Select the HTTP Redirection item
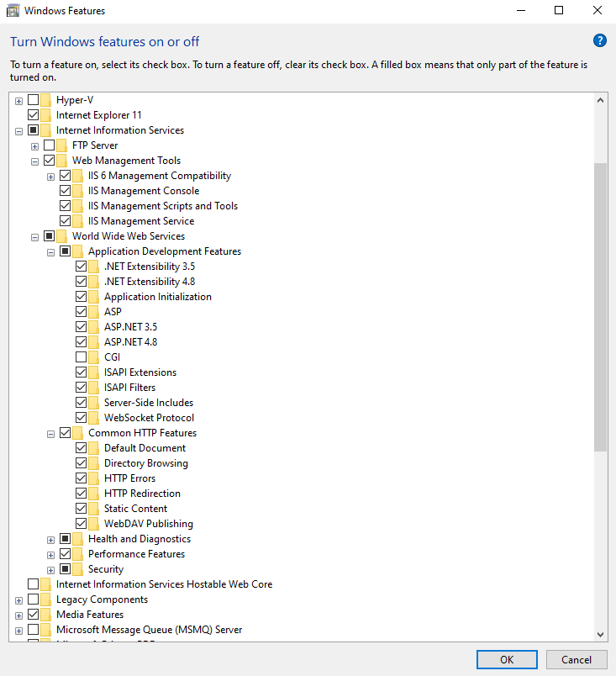The image size is (616, 676). (142, 494)
